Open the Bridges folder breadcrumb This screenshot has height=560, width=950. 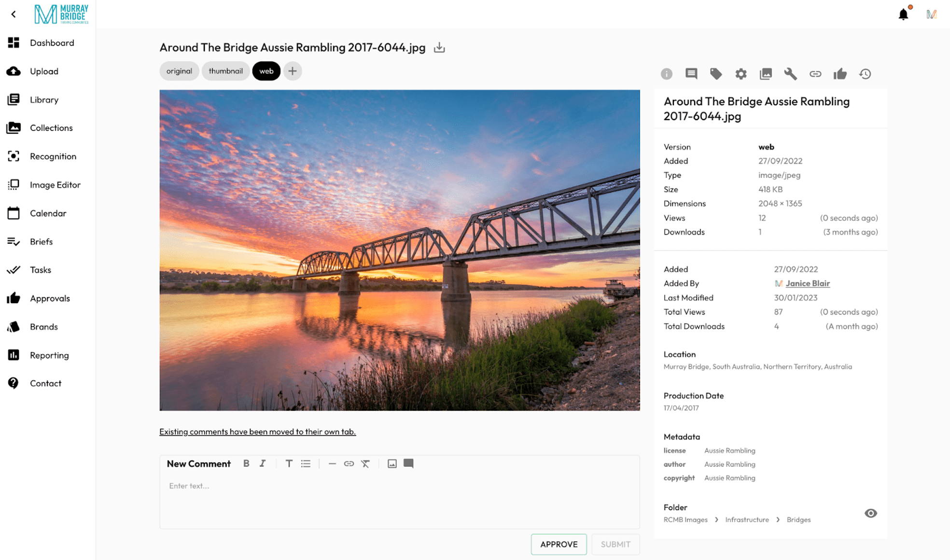pyautogui.click(x=798, y=520)
